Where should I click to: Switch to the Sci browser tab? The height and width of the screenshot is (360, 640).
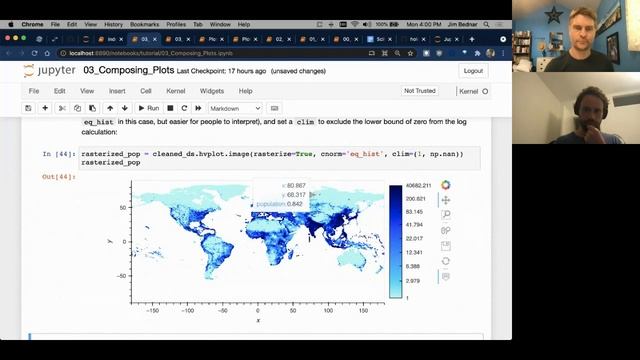coord(380,39)
